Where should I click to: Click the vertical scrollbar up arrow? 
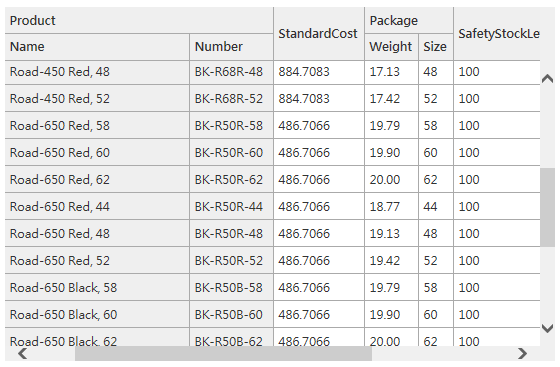547,78
